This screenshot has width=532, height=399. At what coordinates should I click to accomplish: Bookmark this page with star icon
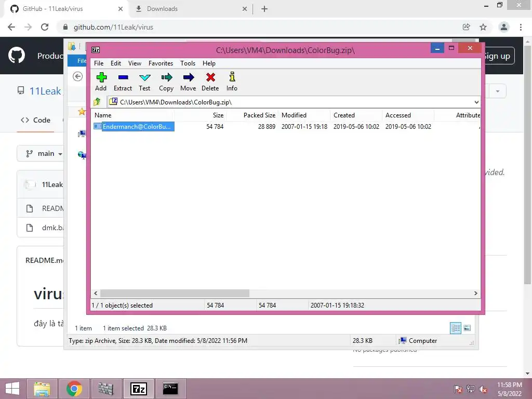point(483,27)
